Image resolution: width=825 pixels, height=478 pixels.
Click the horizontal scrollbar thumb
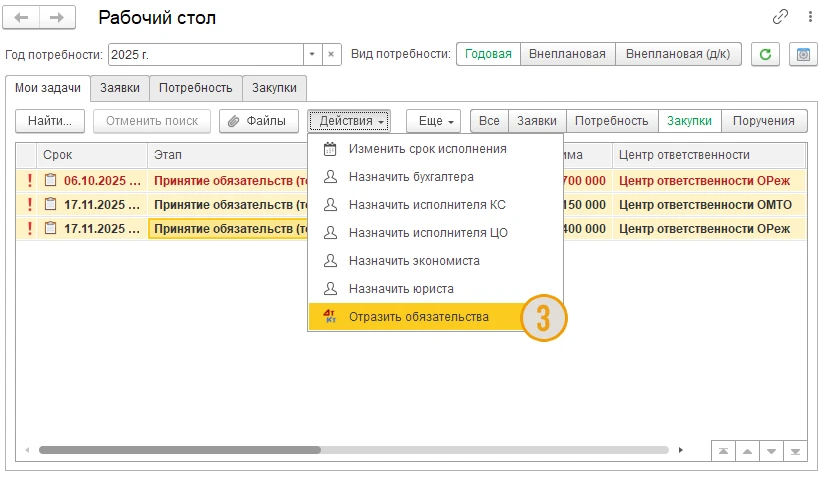(x=180, y=450)
